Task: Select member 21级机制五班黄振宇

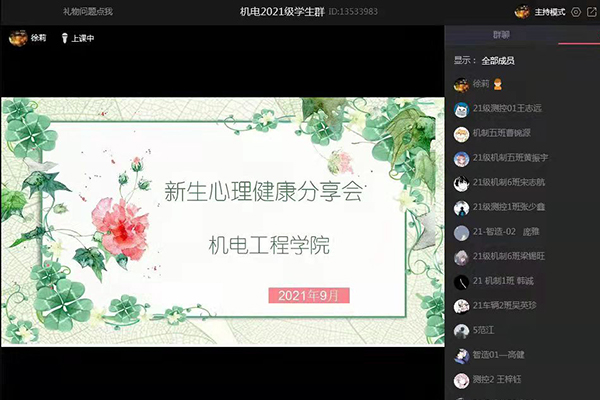Action: pos(510,158)
